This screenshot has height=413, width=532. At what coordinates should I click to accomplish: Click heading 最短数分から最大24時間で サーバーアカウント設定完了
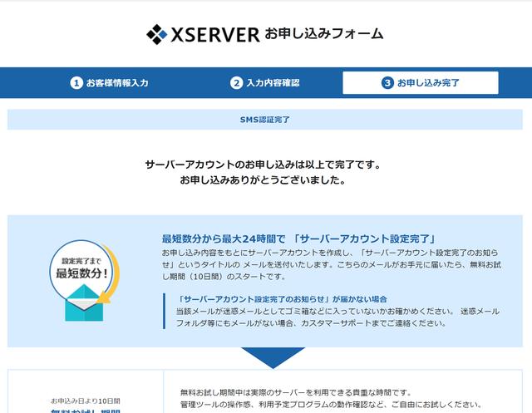click(x=299, y=238)
